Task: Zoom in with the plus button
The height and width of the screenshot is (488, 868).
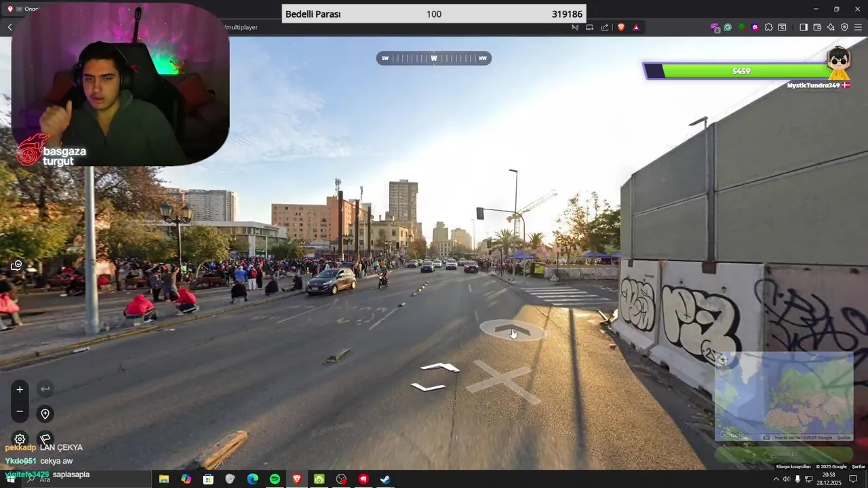Action: [x=20, y=389]
